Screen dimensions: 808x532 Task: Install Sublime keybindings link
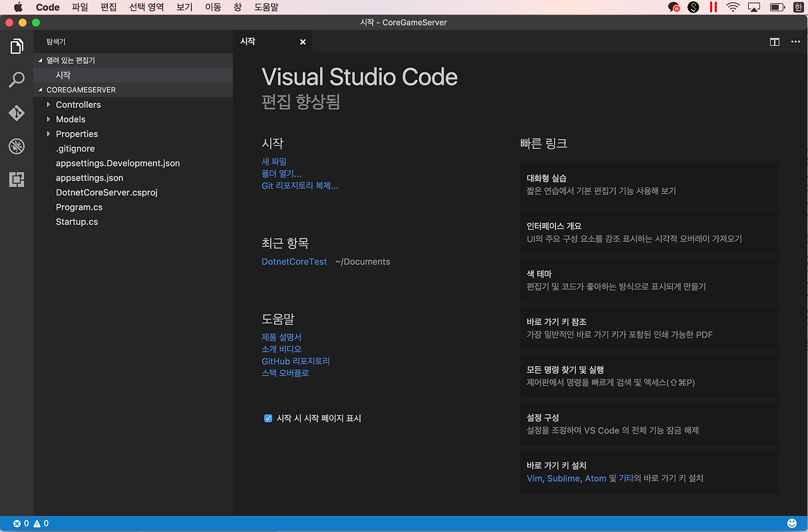click(x=563, y=478)
